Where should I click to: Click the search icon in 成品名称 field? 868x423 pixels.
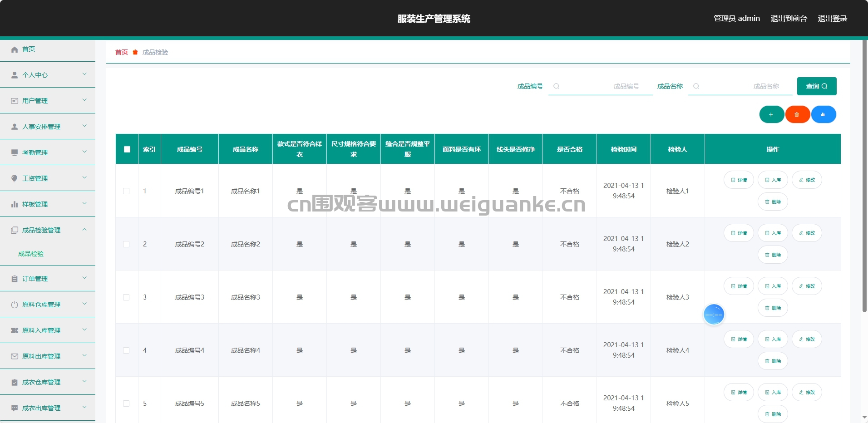[696, 86]
